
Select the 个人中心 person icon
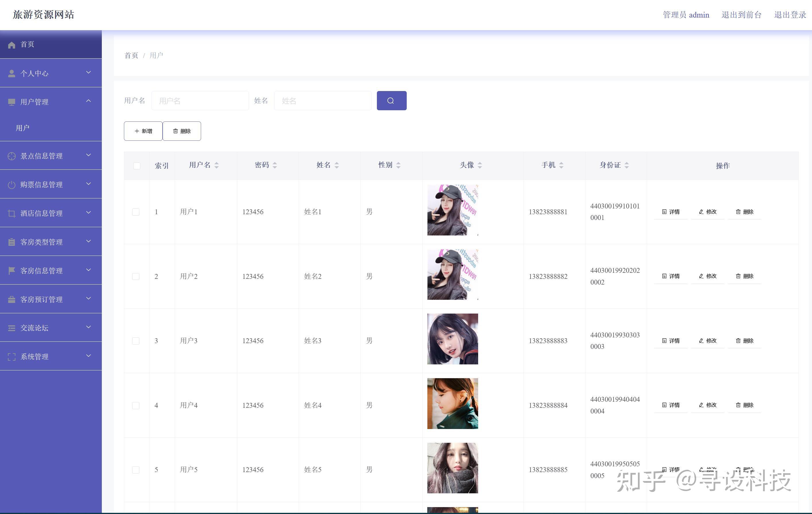click(x=11, y=73)
